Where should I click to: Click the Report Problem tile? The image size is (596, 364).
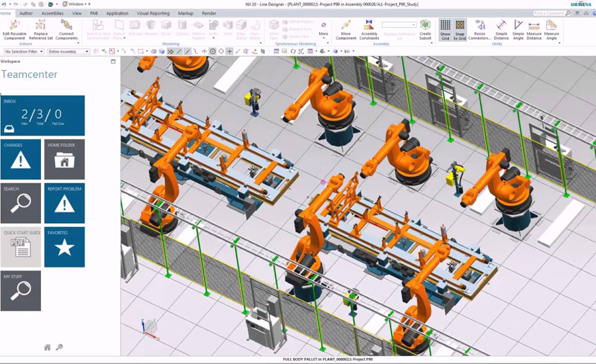tap(64, 203)
